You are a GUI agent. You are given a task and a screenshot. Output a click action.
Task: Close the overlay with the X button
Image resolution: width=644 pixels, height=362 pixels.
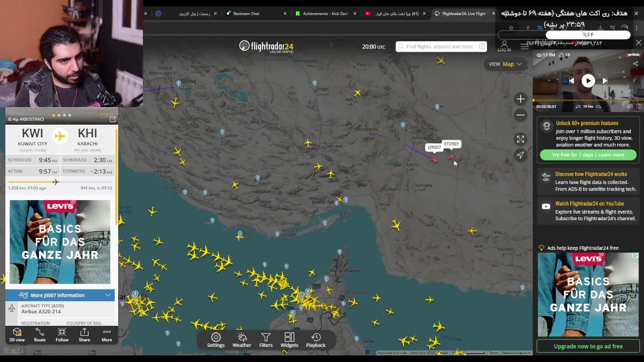point(638,43)
